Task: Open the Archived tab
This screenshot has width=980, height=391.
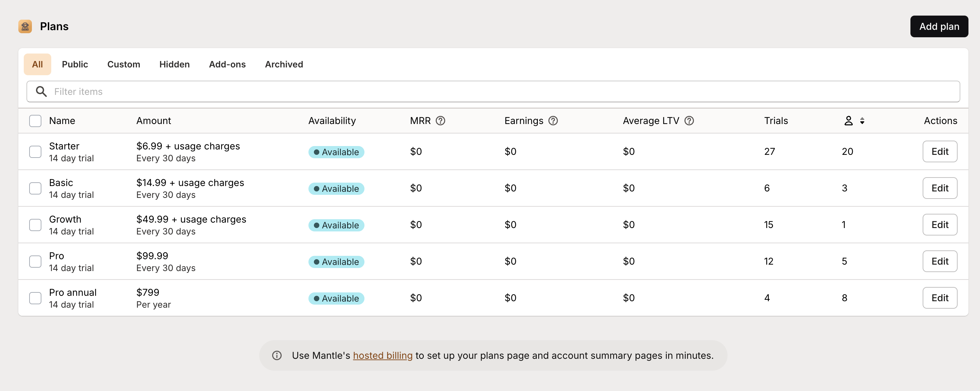Action: point(284,64)
